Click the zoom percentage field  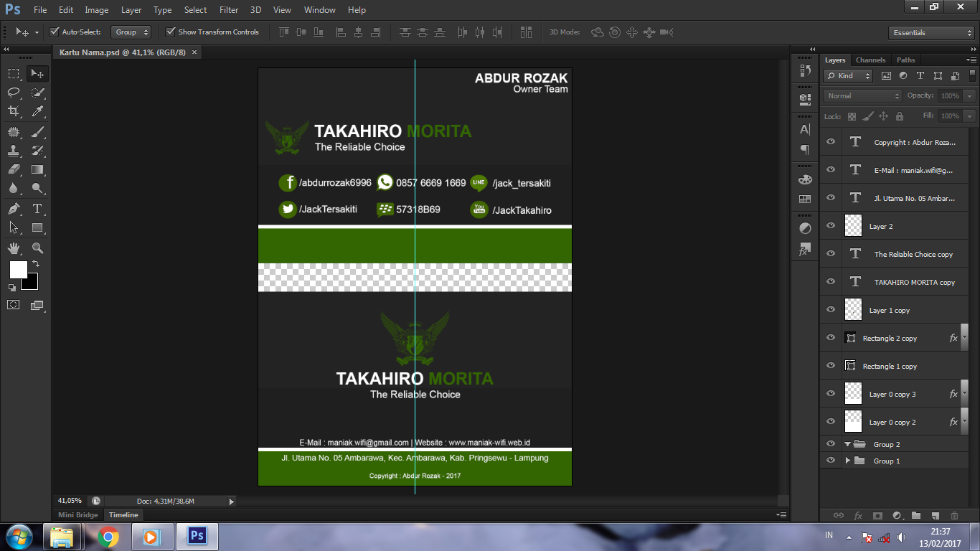pyautogui.click(x=70, y=500)
